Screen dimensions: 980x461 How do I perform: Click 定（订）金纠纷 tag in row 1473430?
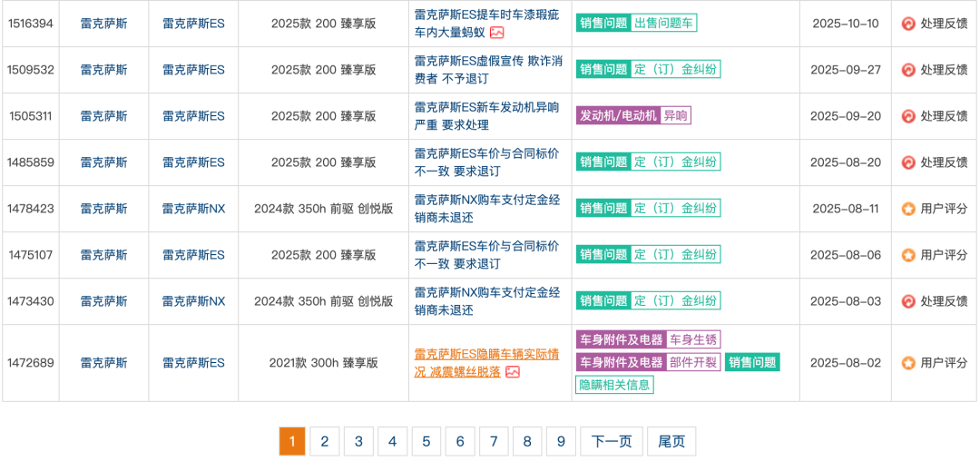pos(676,300)
